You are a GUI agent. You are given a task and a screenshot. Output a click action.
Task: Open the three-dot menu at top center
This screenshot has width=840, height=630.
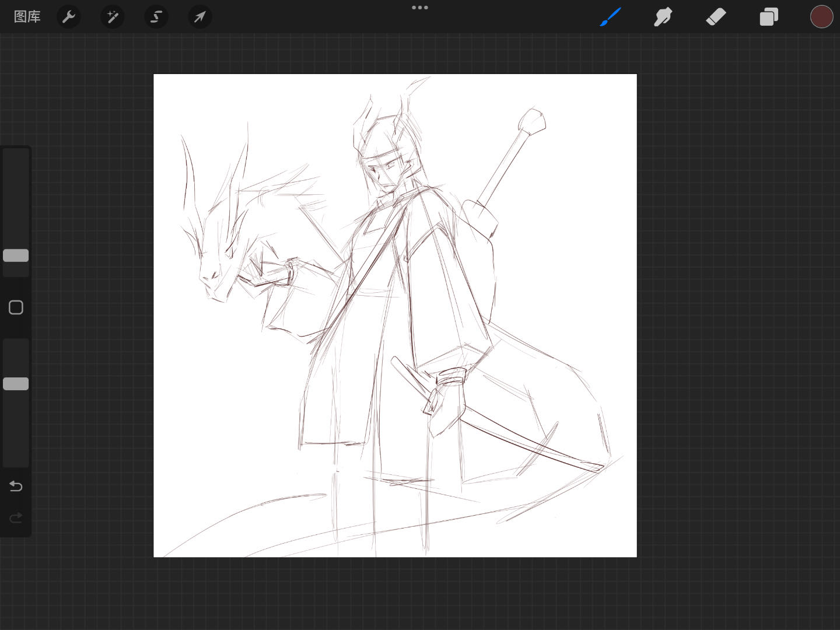tap(420, 8)
